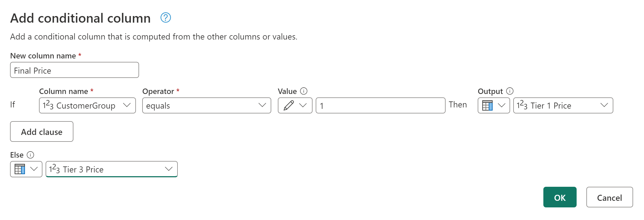Click the Final Price column name field
Image resolution: width=644 pixels, height=220 pixels.
coord(74,70)
